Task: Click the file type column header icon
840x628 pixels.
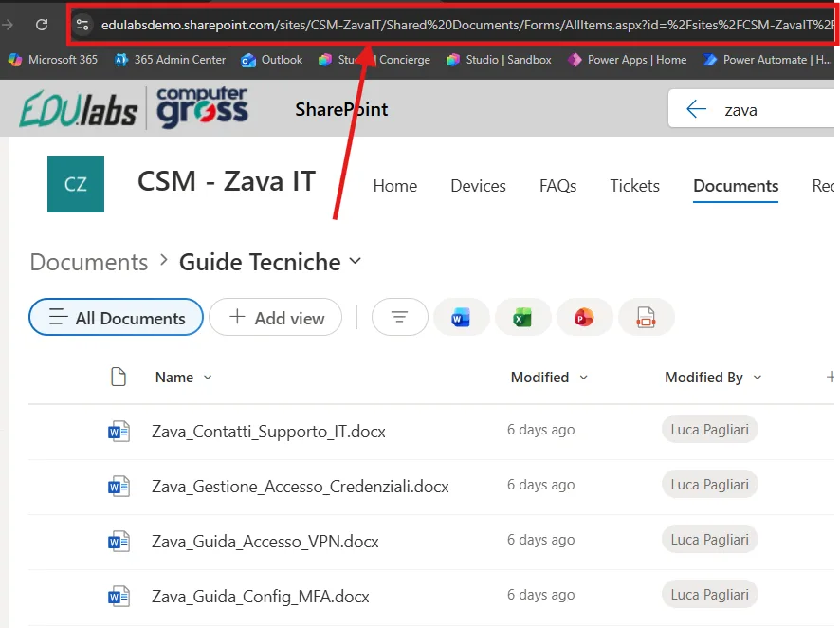Action: coord(119,377)
